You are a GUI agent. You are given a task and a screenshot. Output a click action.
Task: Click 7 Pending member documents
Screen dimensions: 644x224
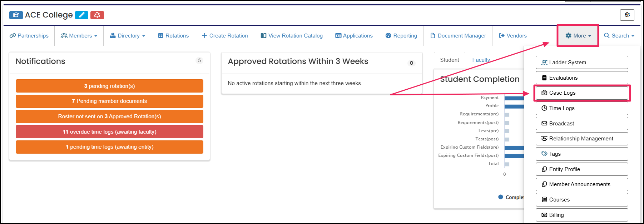109,101
